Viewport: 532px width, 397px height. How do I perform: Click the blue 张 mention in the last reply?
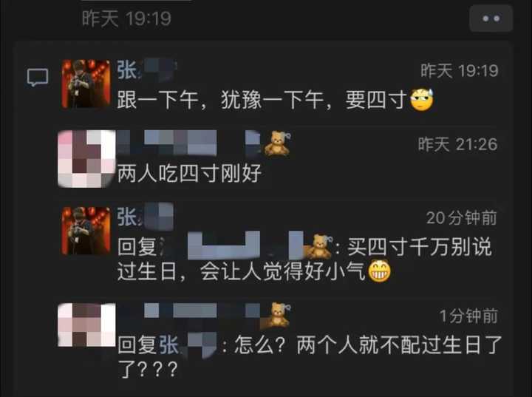pos(168,345)
